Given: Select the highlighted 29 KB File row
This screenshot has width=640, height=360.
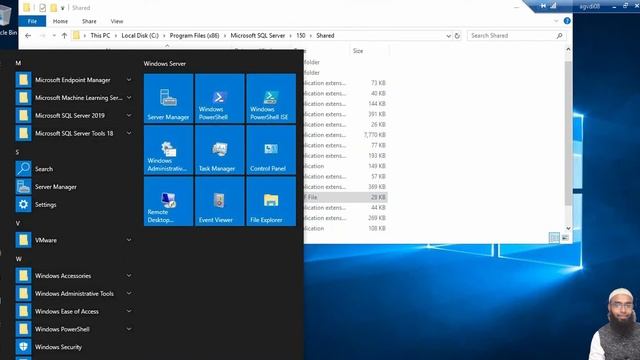Looking at the screenshot, I should (346, 197).
